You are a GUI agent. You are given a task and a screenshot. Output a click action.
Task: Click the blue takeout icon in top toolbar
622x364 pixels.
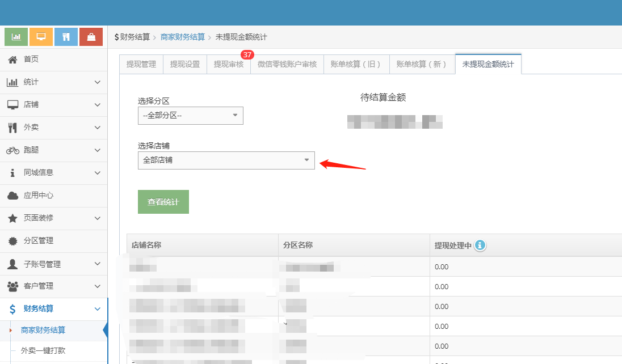click(66, 36)
